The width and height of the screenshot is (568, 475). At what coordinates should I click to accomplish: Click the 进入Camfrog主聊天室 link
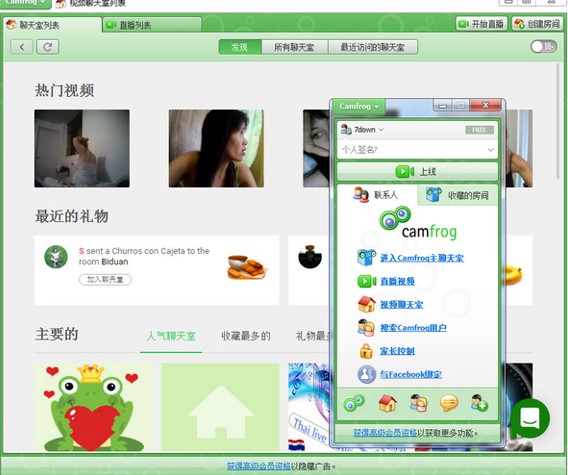(422, 258)
